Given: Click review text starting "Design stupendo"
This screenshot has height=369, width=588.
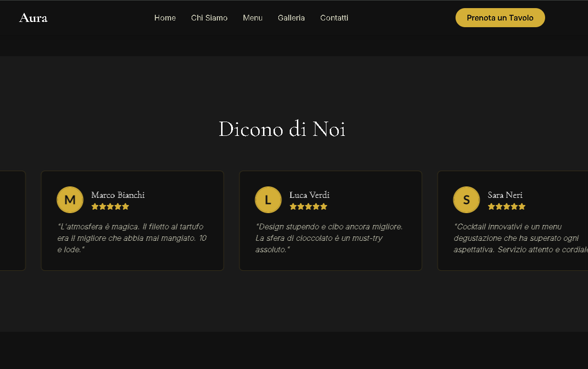Looking at the screenshot, I should click(329, 238).
